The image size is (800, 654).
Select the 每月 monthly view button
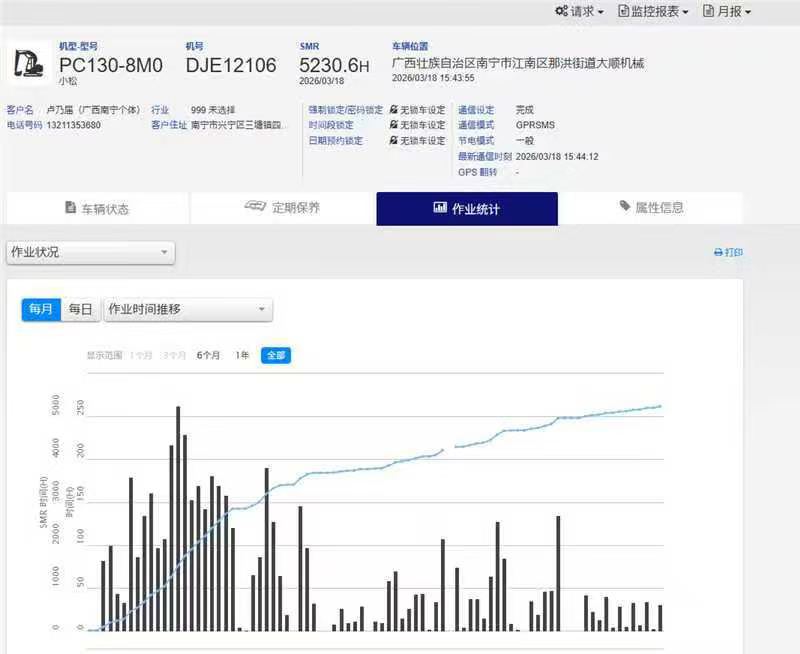pos(40,309)
